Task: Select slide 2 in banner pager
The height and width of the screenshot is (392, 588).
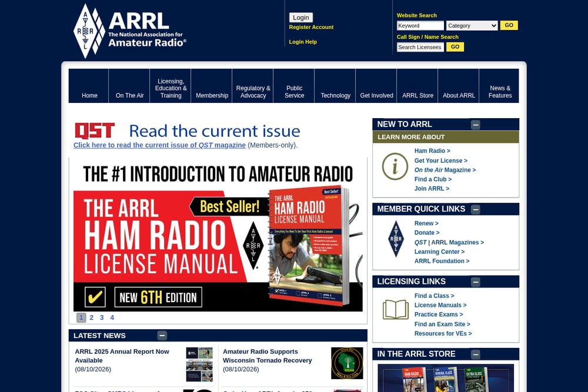Action: coord(92,317)
